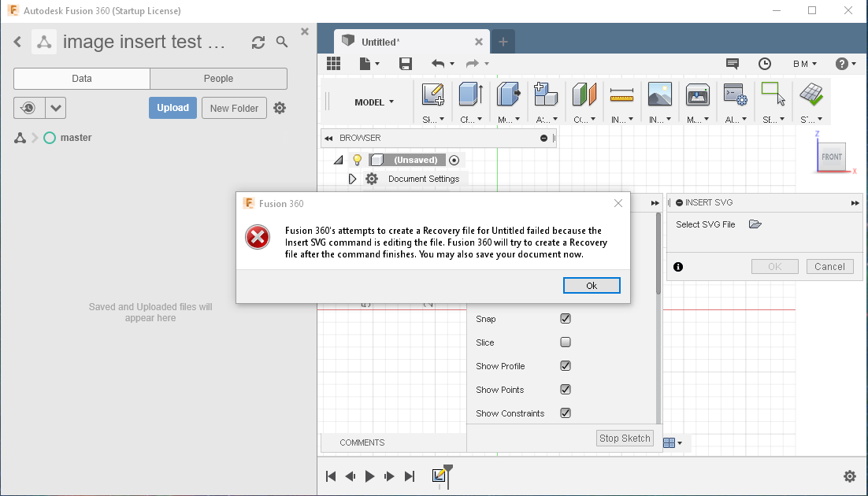
Task: Click the Insert image icon
Action: click(659, 94)
